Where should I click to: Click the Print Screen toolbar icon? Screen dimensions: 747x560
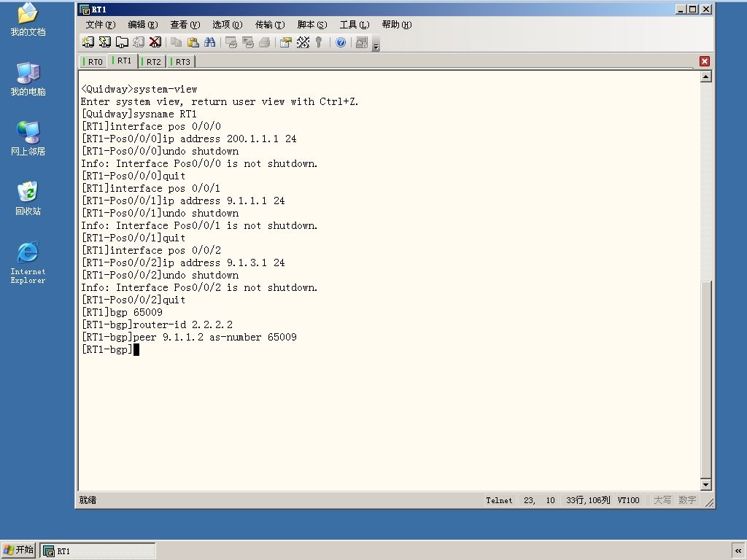(231, 42)
